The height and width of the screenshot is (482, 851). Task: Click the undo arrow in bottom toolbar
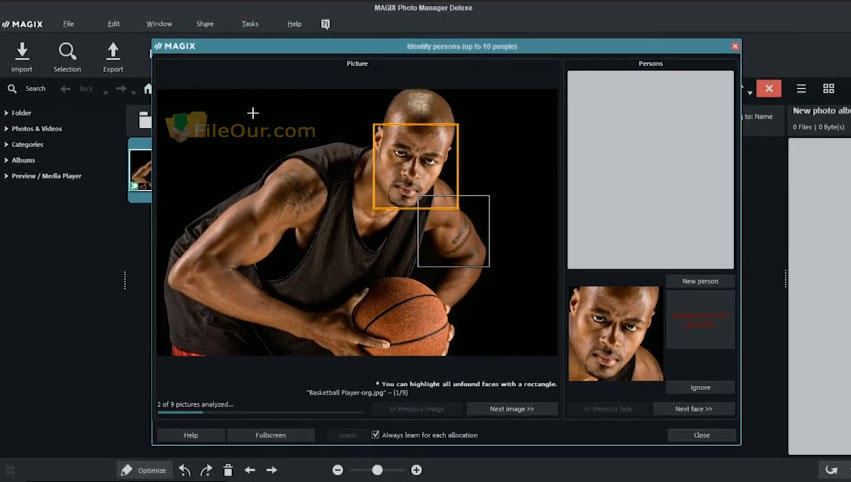click(185, 470)
